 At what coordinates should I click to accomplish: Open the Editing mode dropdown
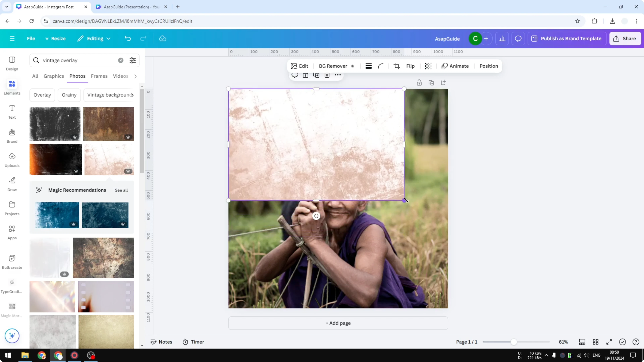point(94,38)
